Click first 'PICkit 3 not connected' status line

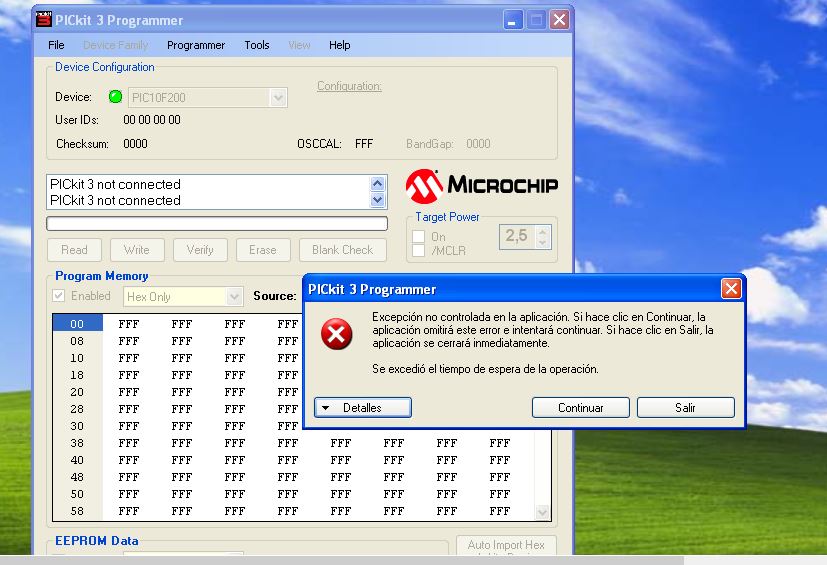[115, 184]
